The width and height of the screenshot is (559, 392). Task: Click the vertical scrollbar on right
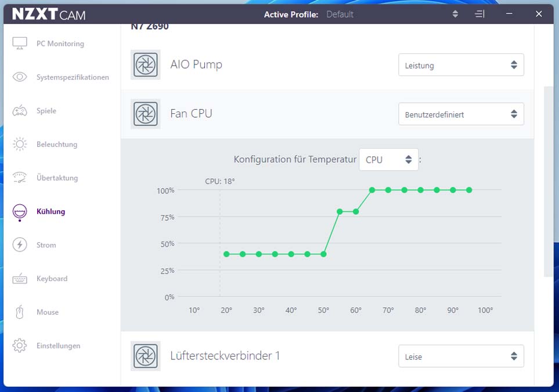point(549,181)
